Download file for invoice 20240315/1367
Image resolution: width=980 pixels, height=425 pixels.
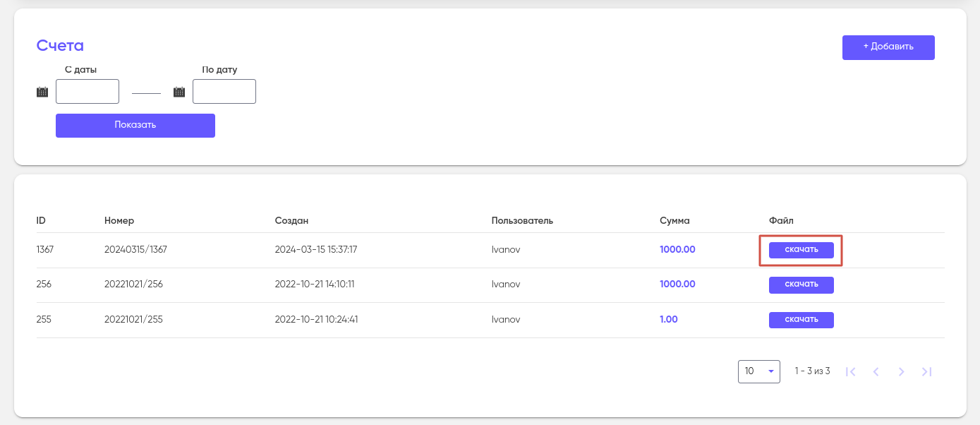801,250
